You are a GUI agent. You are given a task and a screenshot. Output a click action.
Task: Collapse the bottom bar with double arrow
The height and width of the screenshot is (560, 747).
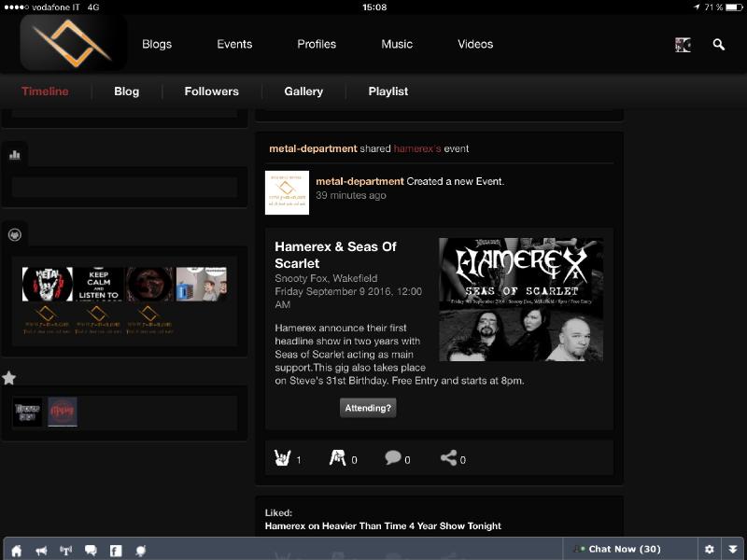pyautogui.click(x=733, y=550)
